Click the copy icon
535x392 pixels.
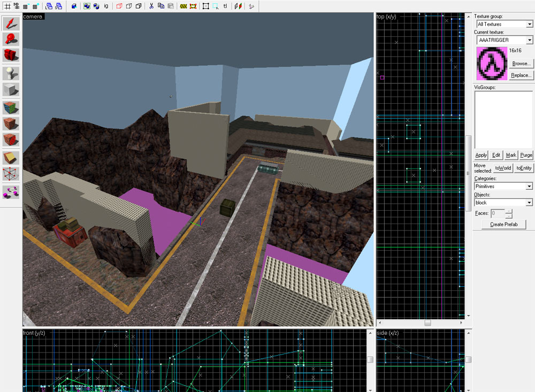point(161,6)
